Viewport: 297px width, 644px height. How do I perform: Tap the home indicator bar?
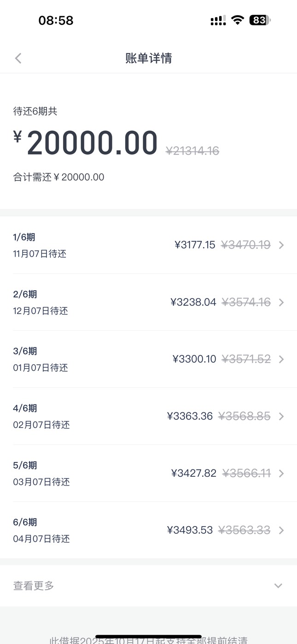point(148,637)
